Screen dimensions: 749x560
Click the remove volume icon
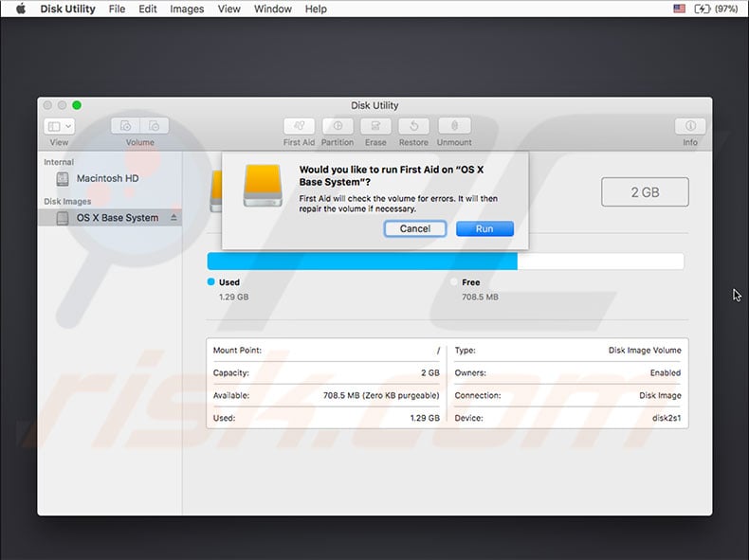154,126
